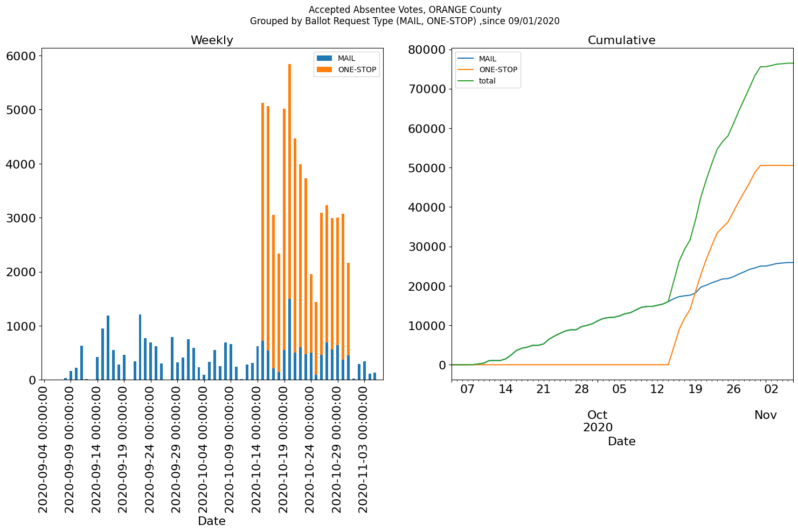This screenshot has width=798, height=532.
Task: Click the green 'total' line swatch in Cumulative legend
Action: (466, 81)
